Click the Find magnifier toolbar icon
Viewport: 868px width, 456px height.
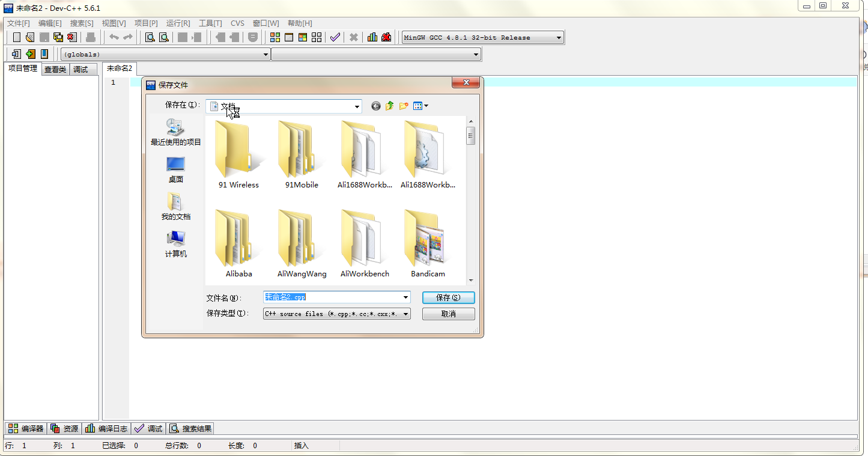(150, 37)
